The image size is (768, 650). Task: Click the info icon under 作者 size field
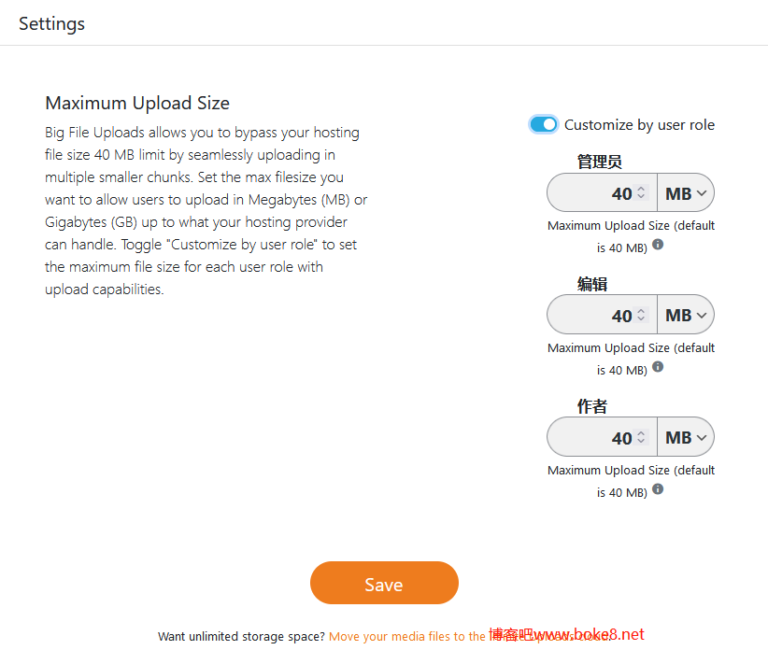tap(658, 489)
